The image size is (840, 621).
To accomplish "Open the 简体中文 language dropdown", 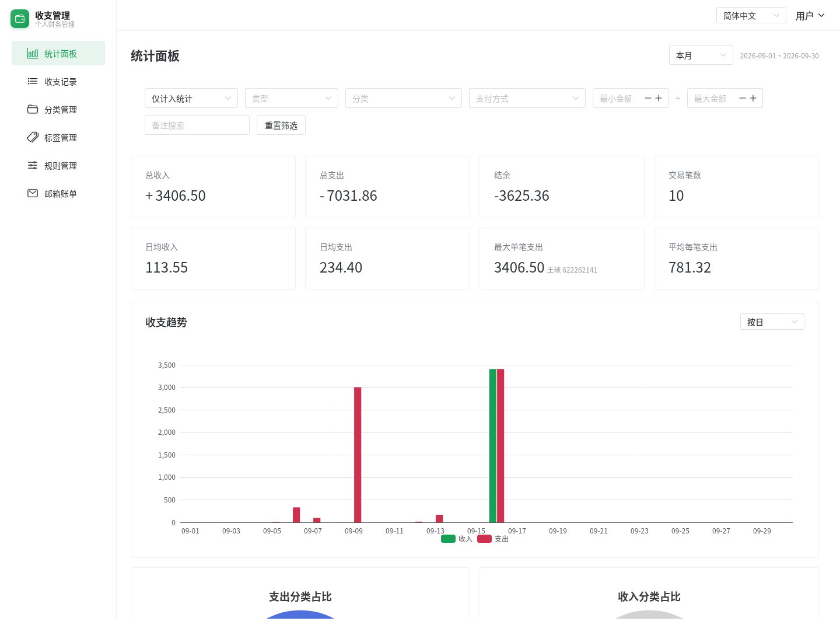I will click(751, 15).
